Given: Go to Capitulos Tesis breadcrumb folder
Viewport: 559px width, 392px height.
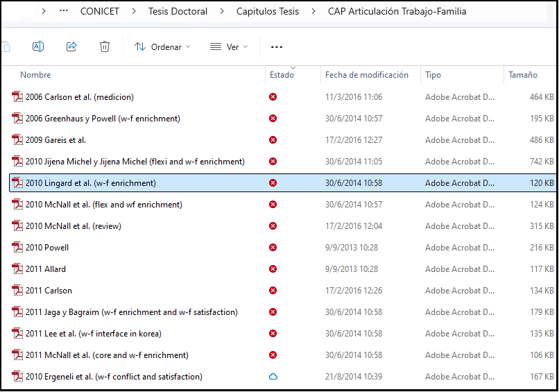Looking at the screenshot, I should 268,12.
